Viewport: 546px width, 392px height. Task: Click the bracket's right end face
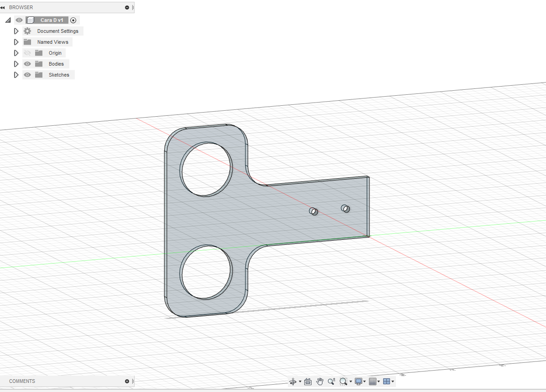pos(368,206)
